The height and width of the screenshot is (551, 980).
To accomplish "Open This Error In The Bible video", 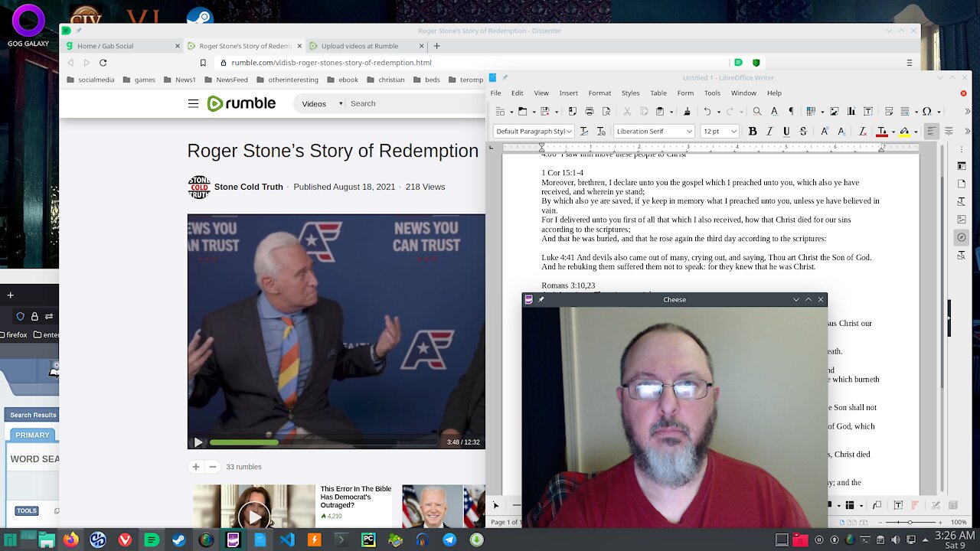I will point(355,497).
